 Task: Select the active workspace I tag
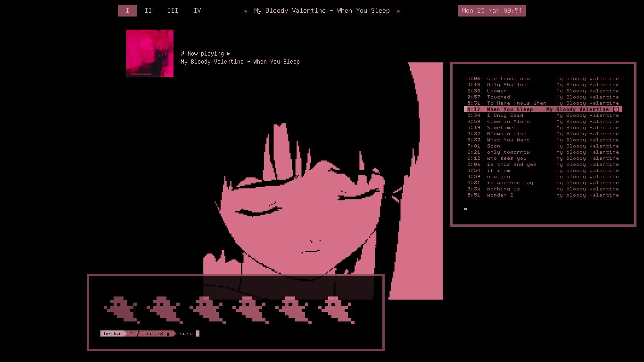click(127, 10)
